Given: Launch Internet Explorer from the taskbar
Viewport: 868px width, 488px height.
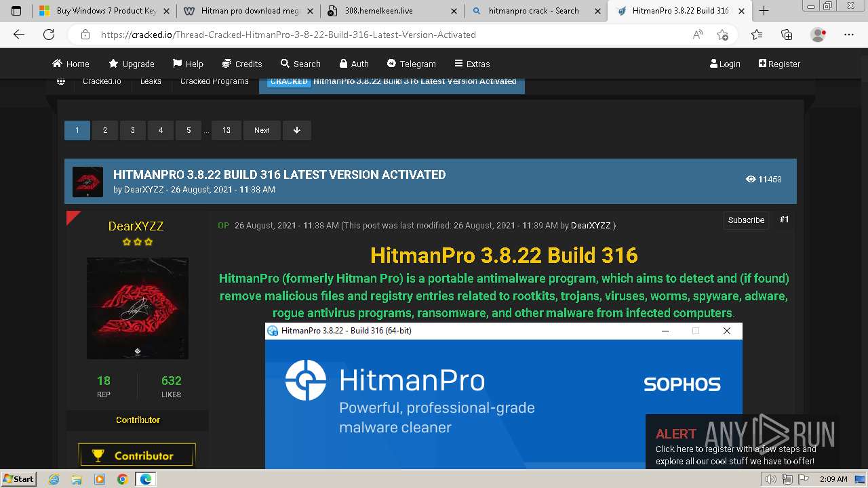Looking at the screenshot, I should 54,479.
